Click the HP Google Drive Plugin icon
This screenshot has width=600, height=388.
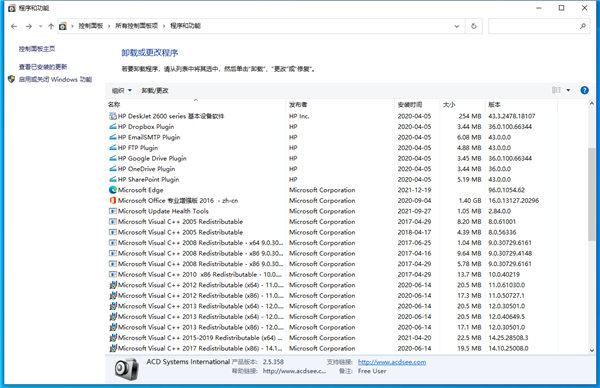113,158
